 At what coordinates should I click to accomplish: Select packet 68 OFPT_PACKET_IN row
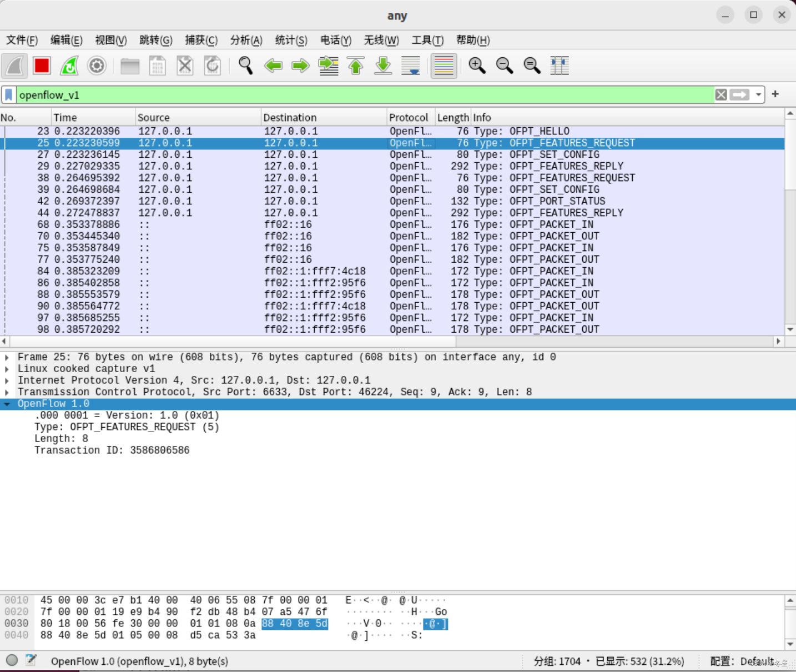(392, 224)
